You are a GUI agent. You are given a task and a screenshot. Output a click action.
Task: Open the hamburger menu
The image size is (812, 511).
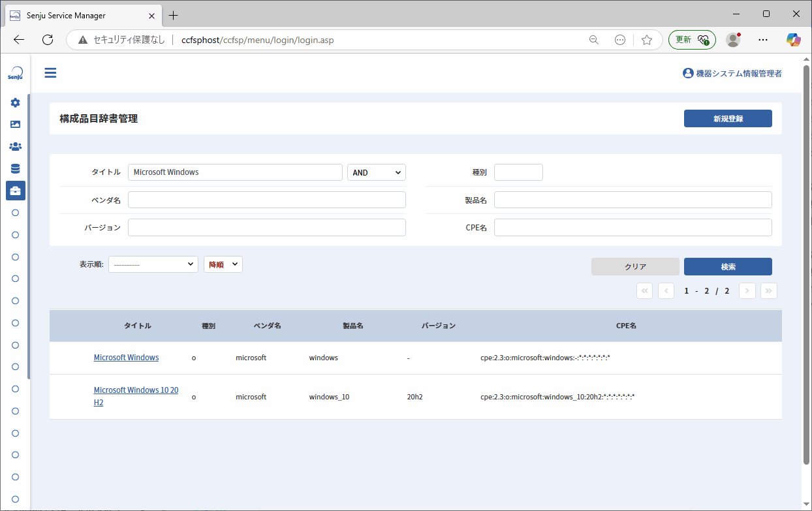[x=50, y=72]
